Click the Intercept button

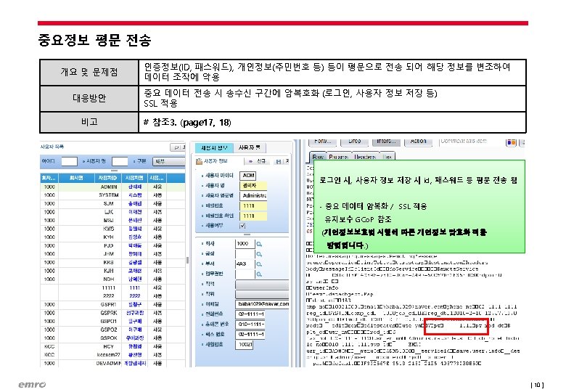click(386, 142)
